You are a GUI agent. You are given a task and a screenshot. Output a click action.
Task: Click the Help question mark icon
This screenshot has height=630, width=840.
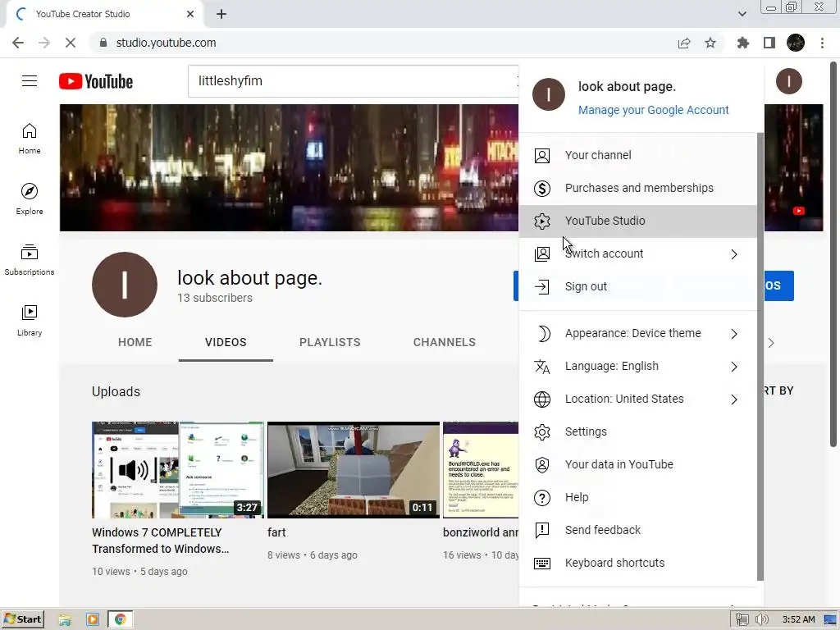(x=542, y=498)
